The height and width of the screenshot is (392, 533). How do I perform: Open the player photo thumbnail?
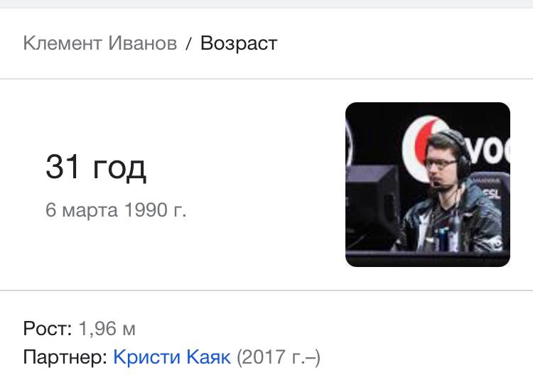tap(428, 184)
